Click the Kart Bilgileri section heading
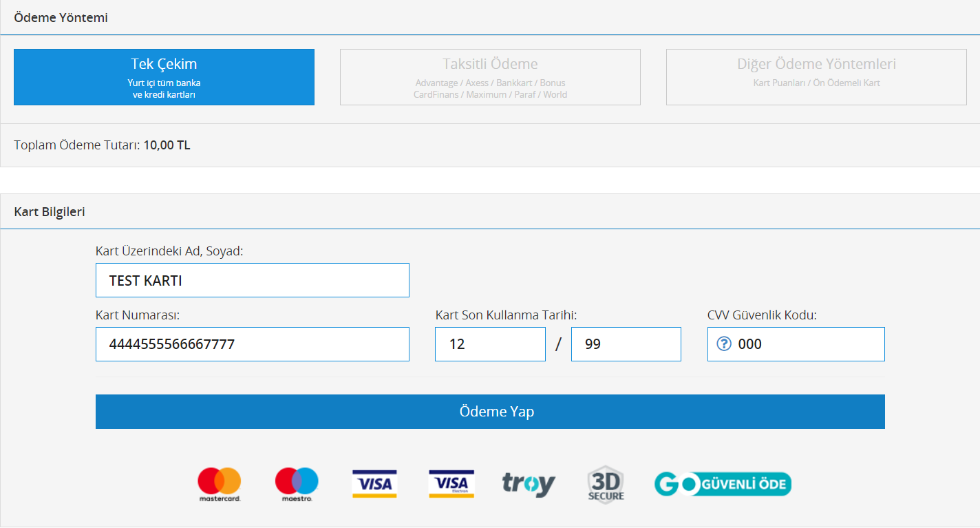The width and height of the screenshot is (980, 528). pos(50,211)
